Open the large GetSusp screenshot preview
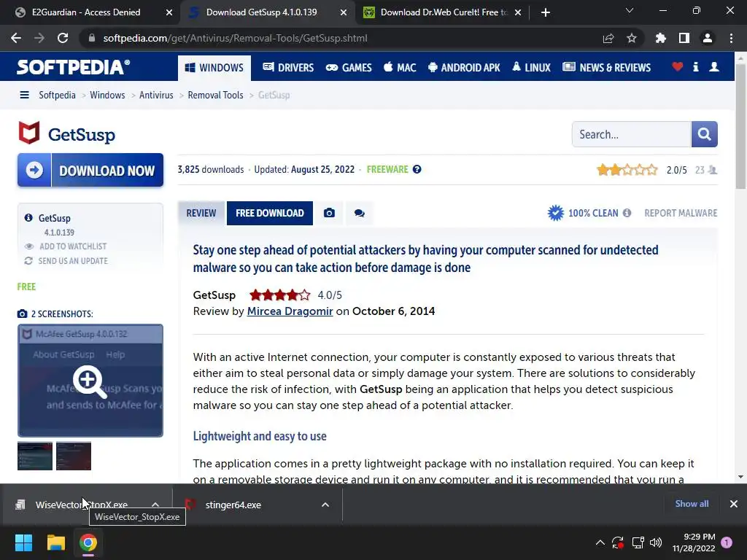747x560 pixels. tap(90, 381)
